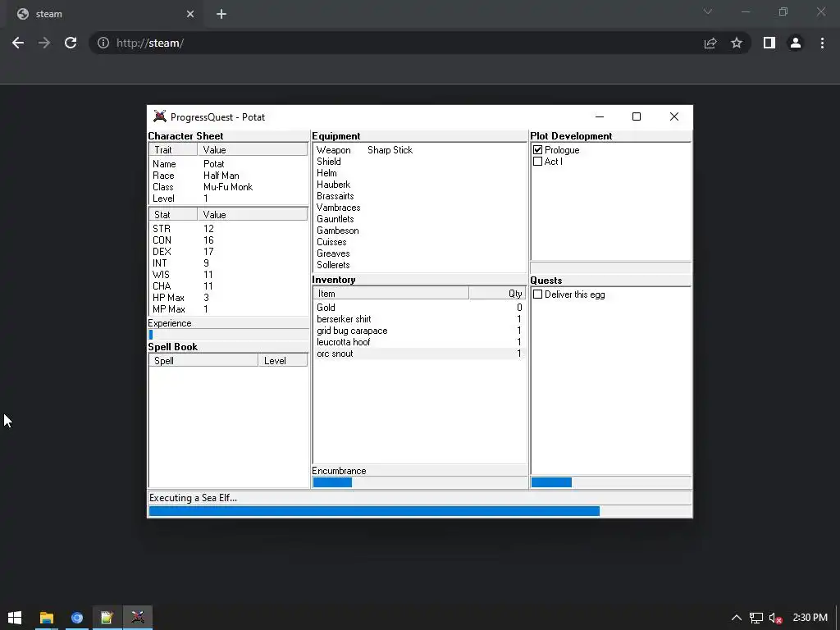
Task: Click the ProgressQuest crossed-swords title icon
Action: (160, 116)
